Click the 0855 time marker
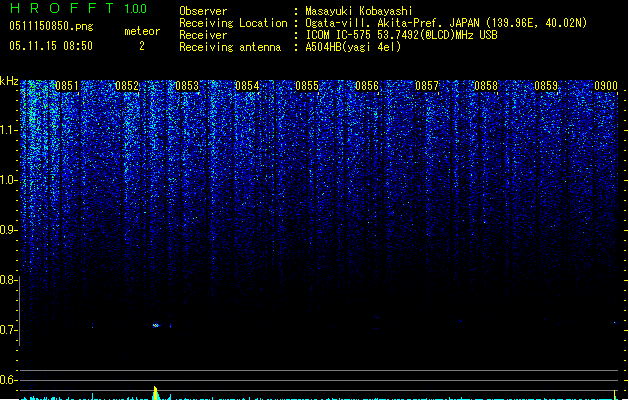The image size is (629, 400). [307, 86]
